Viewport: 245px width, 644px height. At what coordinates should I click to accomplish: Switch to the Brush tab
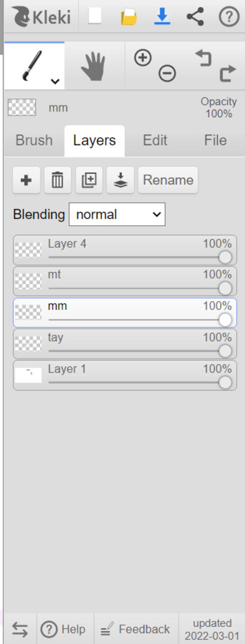[34, 140]
